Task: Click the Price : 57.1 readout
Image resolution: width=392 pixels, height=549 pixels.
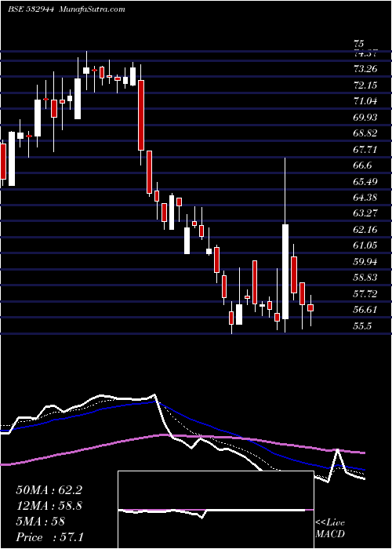Action: pyautogui.click(x=49, y=536)
